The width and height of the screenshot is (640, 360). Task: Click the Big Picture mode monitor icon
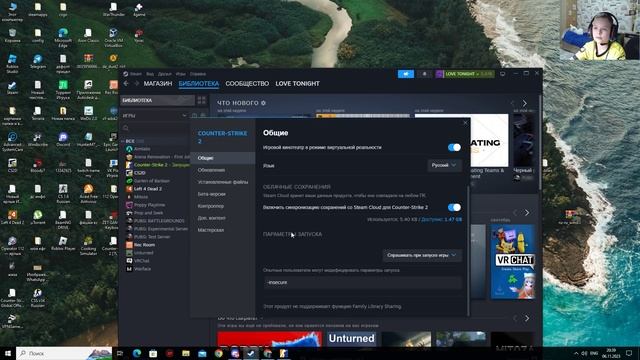click(502, 74)
